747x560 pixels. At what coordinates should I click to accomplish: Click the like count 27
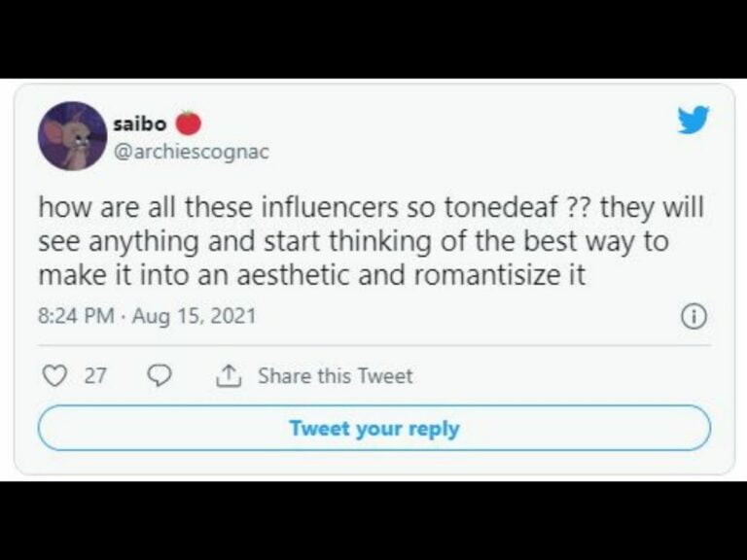pyautogui.click(x=95, y=375)
